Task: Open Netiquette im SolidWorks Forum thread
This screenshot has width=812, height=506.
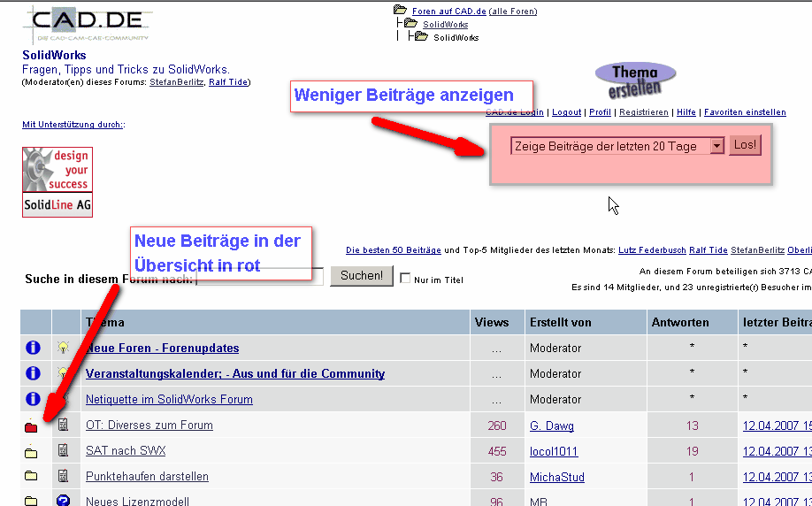Action: coord(169,399)
